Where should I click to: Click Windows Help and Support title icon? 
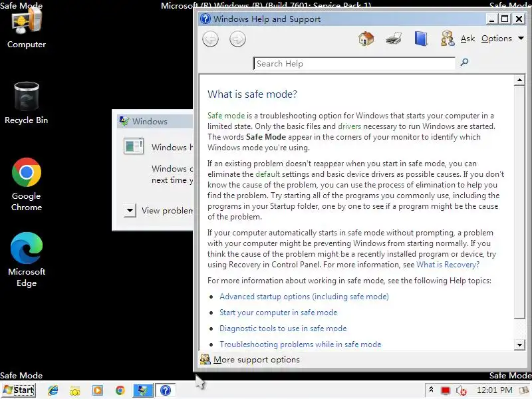(205, 19)
